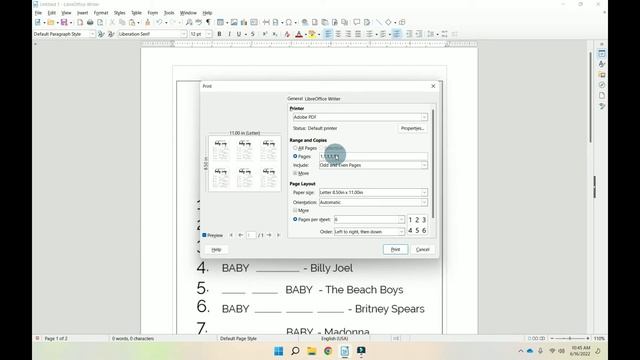Switch to LibreOffice Writer tab in Print dialog
Image resolution: width=640 pixels, height=360 pixels.
click(x=322, y=99)
